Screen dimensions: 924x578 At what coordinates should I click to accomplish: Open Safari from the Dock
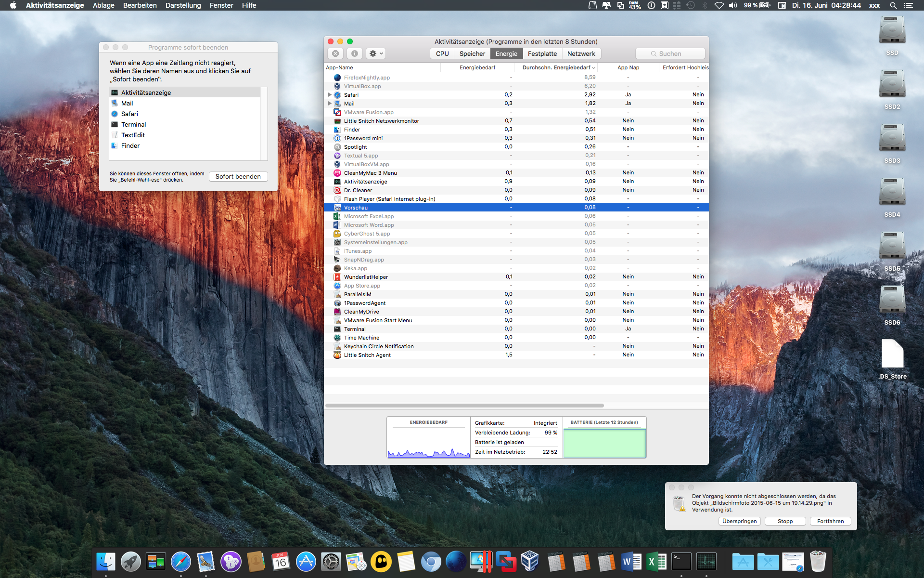pos(181,562)
